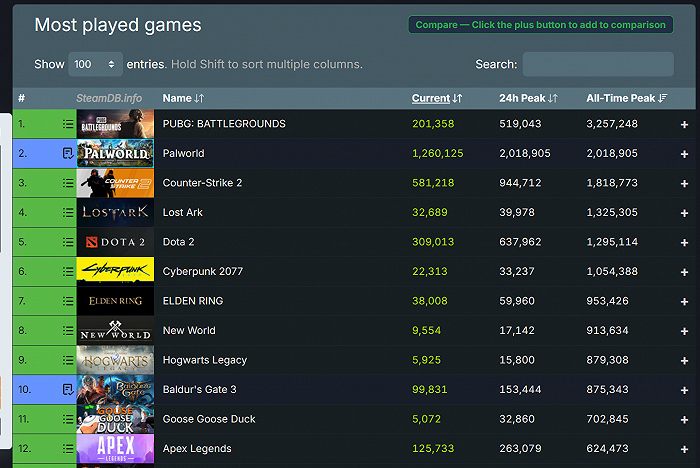
Task: Open list icon next to Cyberpunk 2077 logo
Action: [x=68, y=272]
